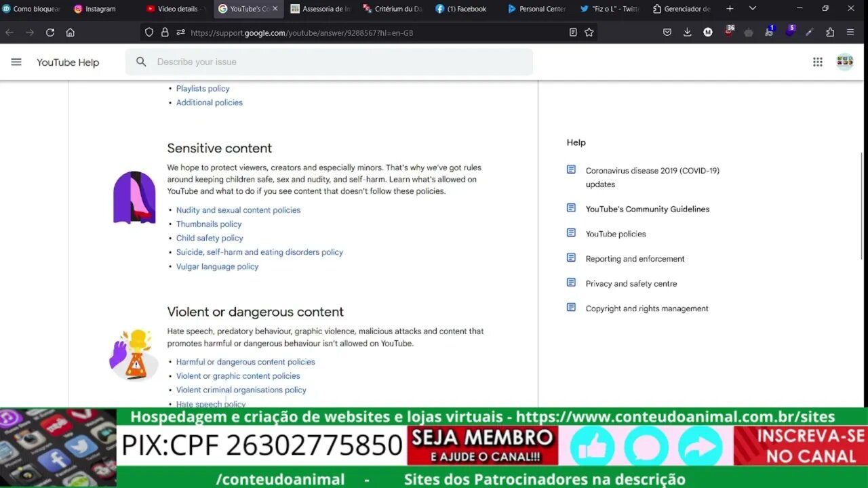Open Copyright and rights management link
This screenshot has width=868, height=488.
coord(647,308)
